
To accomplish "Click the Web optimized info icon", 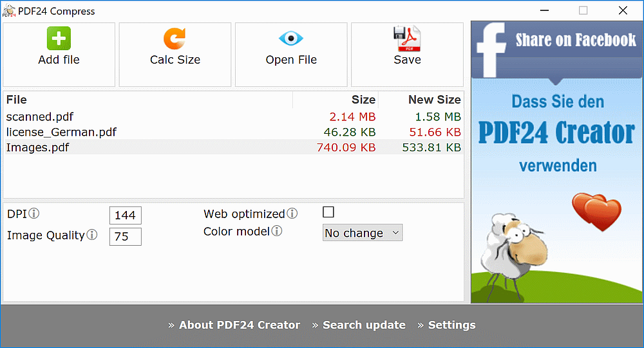I will pos(292,214).
